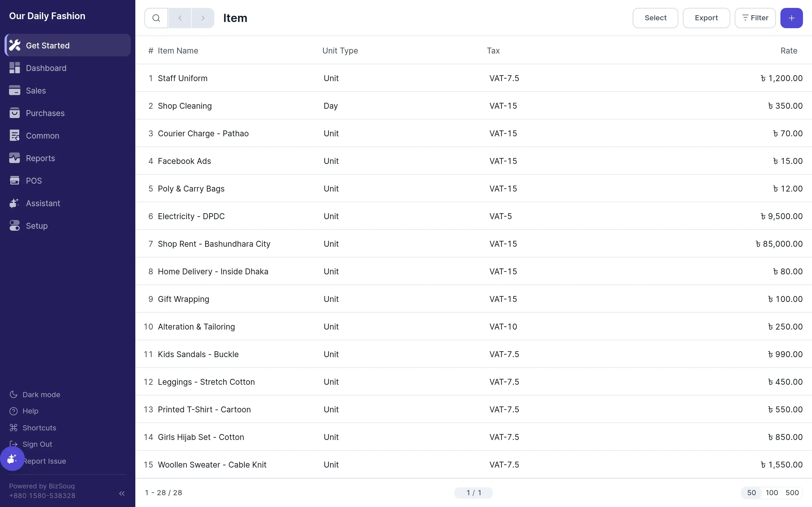Set page size to 500
This screenshot has height=507, width=812.
792,493
